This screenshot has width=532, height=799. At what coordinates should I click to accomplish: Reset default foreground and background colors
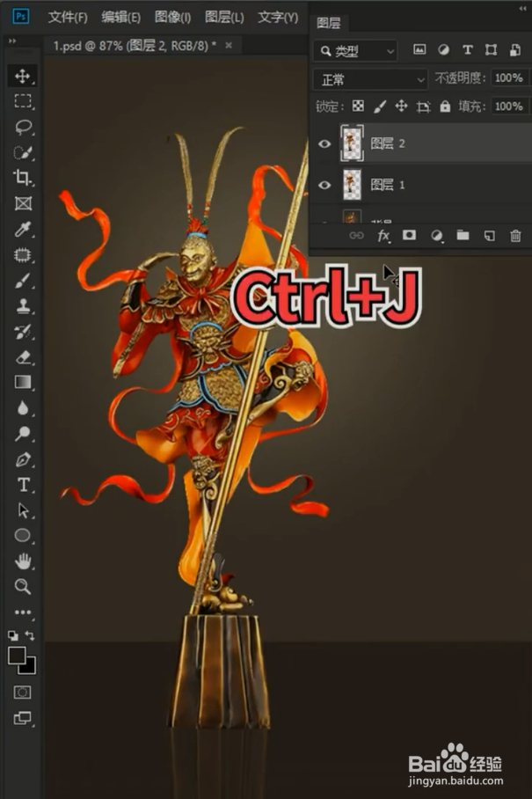coord(13,635)
